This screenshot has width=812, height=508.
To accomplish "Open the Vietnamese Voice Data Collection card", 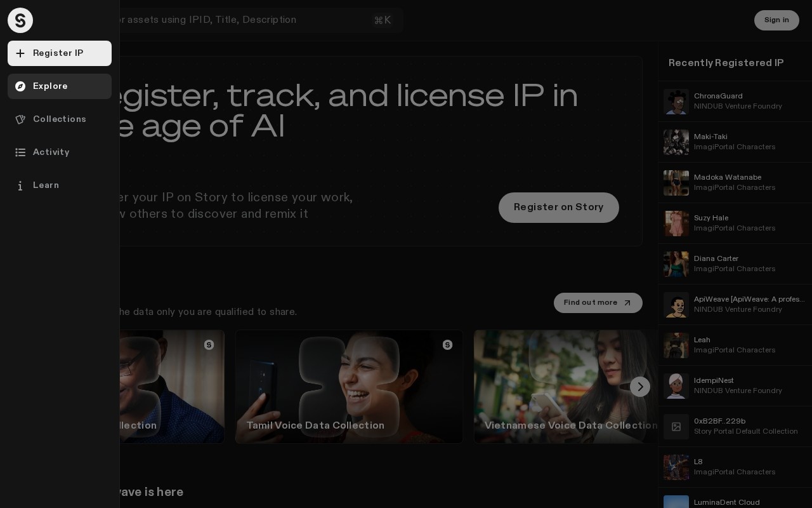I will point(566,387).
